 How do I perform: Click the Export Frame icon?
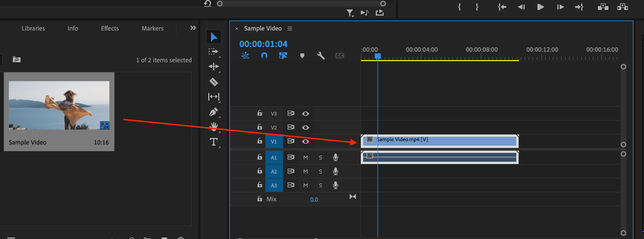click(x=380, y=12)
